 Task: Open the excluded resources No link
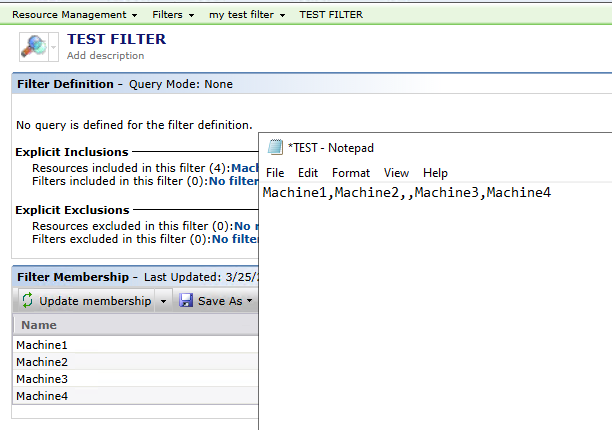tap(246, 226)
